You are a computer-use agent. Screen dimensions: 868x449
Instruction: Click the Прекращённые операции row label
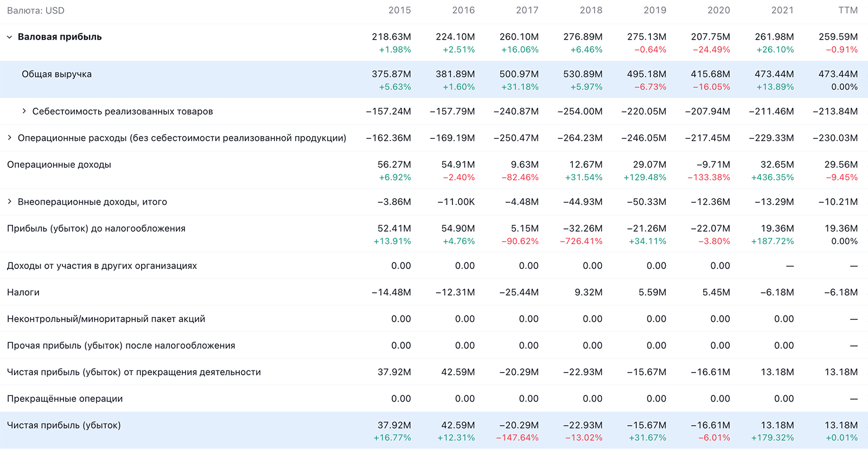coord(65,399)
